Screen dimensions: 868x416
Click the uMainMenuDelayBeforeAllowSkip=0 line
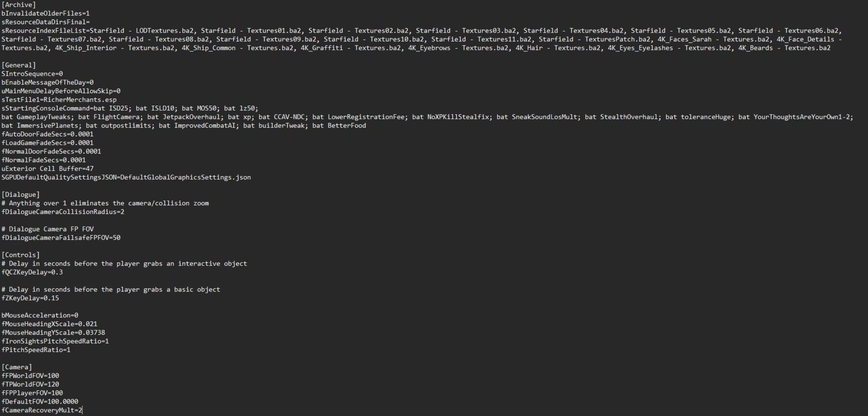coord(61,91)
